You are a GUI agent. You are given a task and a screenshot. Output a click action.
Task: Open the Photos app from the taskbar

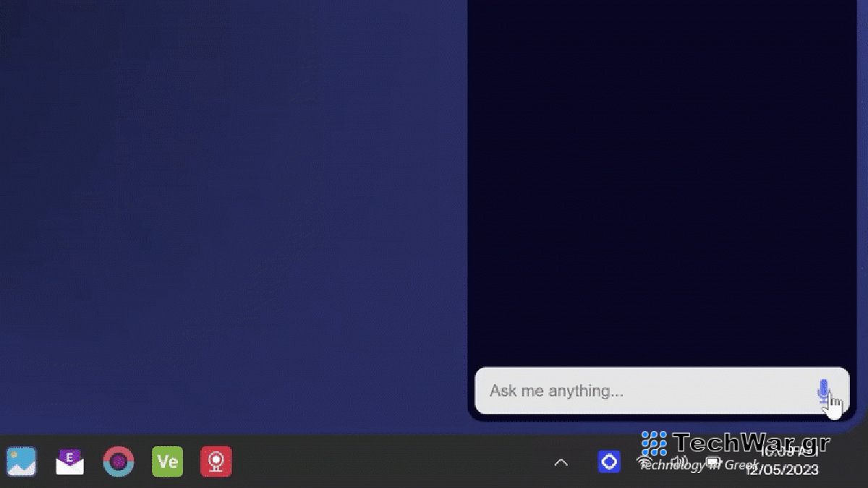21,461
